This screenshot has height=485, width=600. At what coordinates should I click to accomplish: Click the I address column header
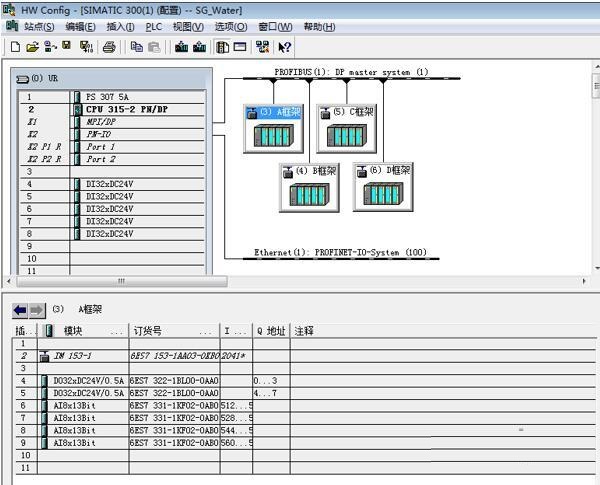(x=236, y=331)
